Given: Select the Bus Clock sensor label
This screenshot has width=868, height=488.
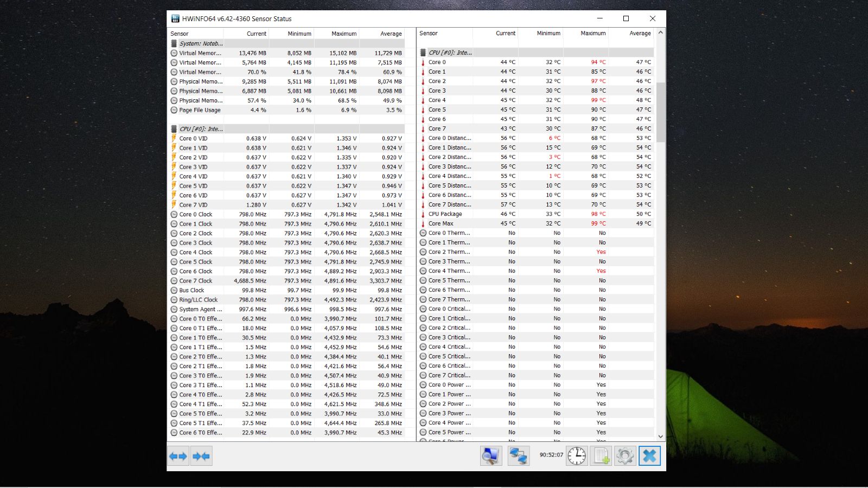Looking at the screenshot, I should click(192, 290).
